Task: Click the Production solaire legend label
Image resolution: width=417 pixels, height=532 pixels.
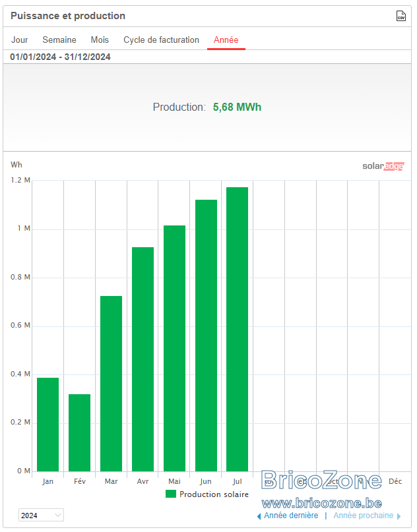Action: coord(214,494)
